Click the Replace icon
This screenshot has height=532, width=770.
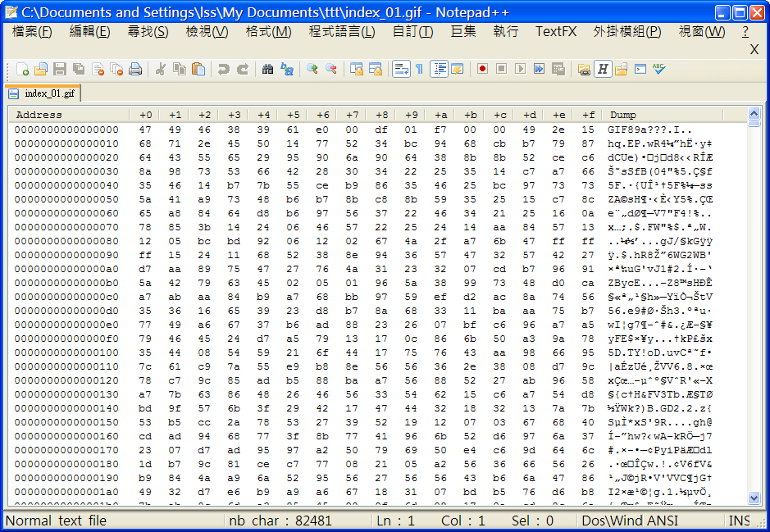tap(287, 69)
